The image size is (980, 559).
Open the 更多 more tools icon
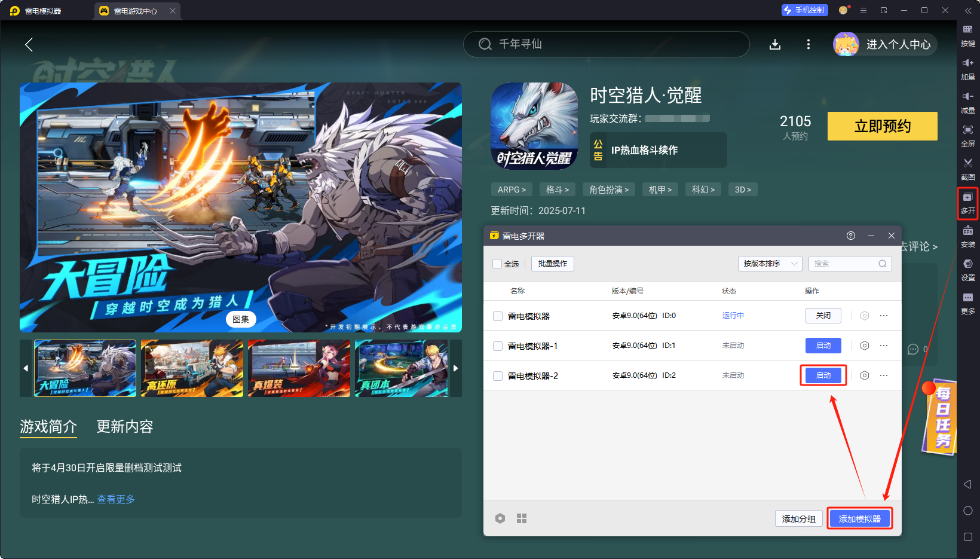pyautogui.click(x=968, y=304)
